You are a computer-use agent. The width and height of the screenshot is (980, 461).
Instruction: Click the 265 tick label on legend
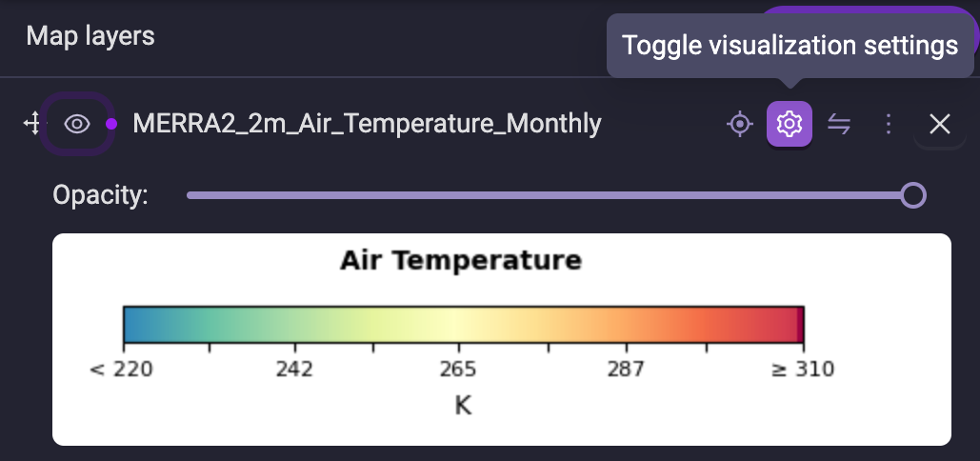458,370
